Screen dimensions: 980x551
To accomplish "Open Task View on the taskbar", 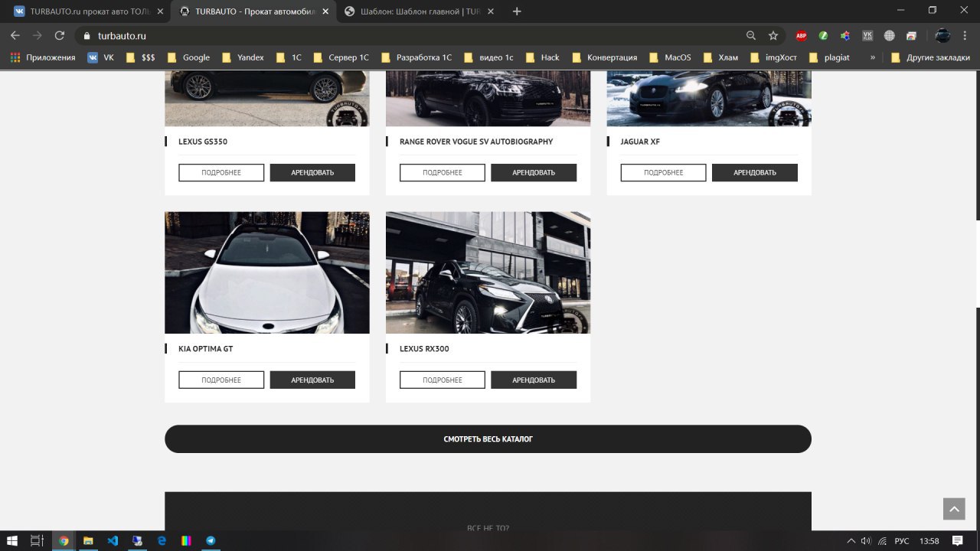I will 37,540.
